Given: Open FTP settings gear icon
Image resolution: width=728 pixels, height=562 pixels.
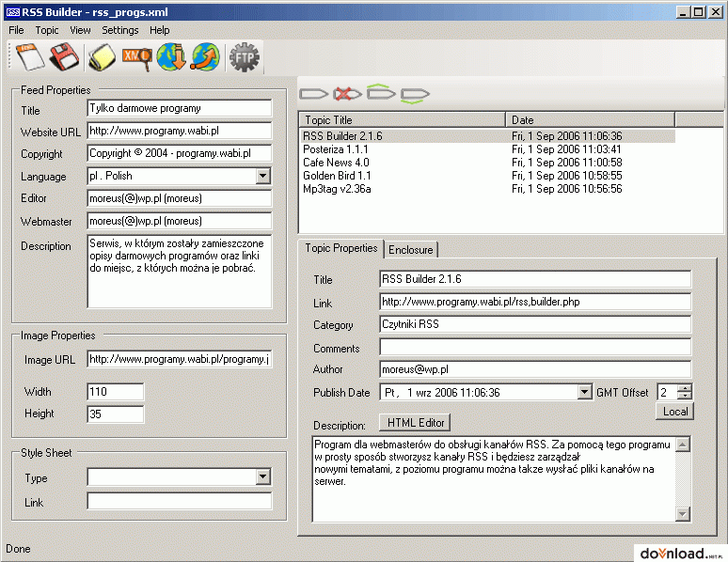Looking at the screenshot, I should (x=245, y=57).
